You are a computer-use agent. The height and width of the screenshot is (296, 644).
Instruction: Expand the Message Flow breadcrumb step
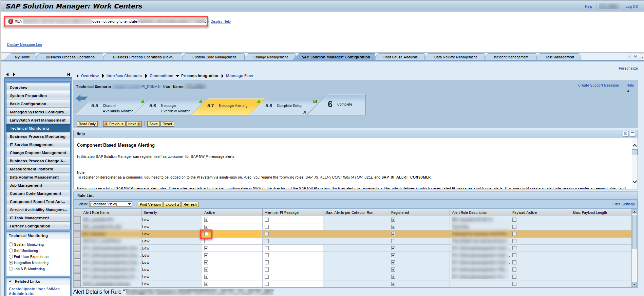pyautogui.click(x=223, y=76)
